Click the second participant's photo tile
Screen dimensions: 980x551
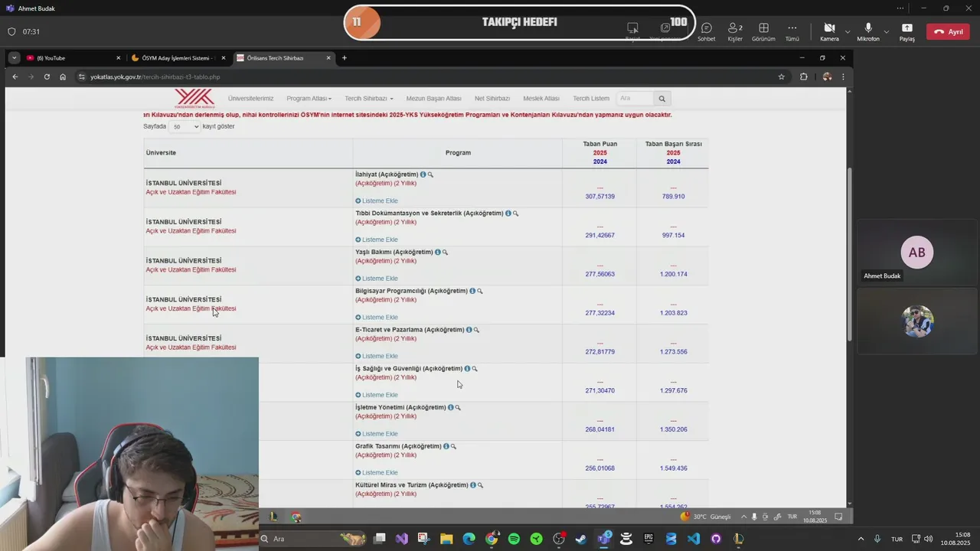pos(916,321)
